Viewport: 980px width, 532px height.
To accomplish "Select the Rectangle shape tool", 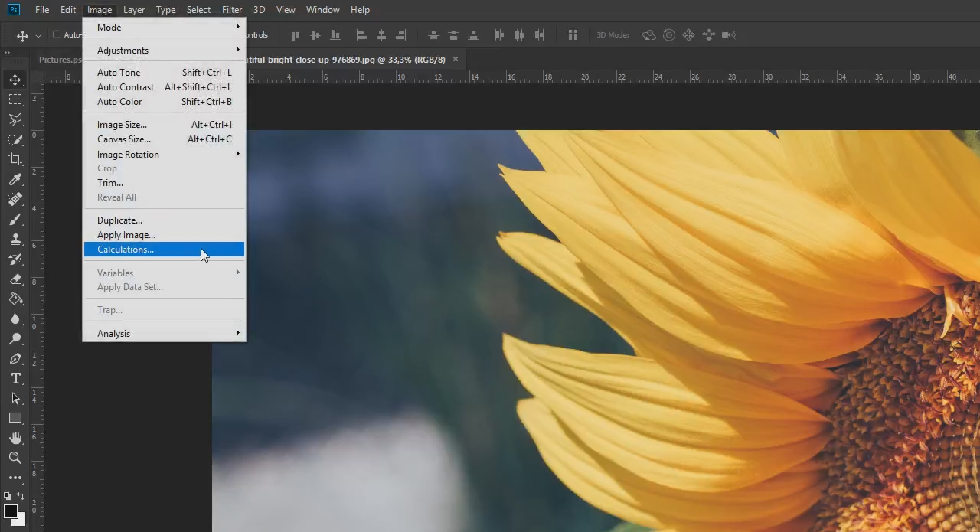I will (x=15, y=418).
